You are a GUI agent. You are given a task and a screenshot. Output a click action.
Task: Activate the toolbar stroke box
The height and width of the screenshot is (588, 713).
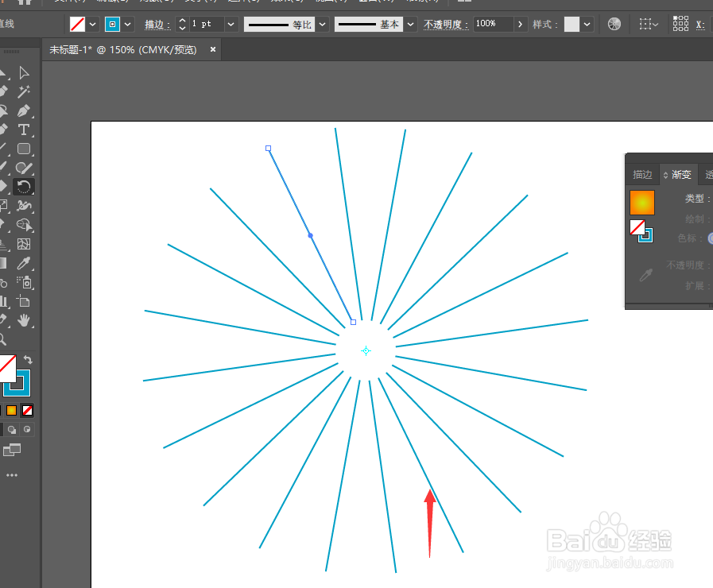point(23,391)
